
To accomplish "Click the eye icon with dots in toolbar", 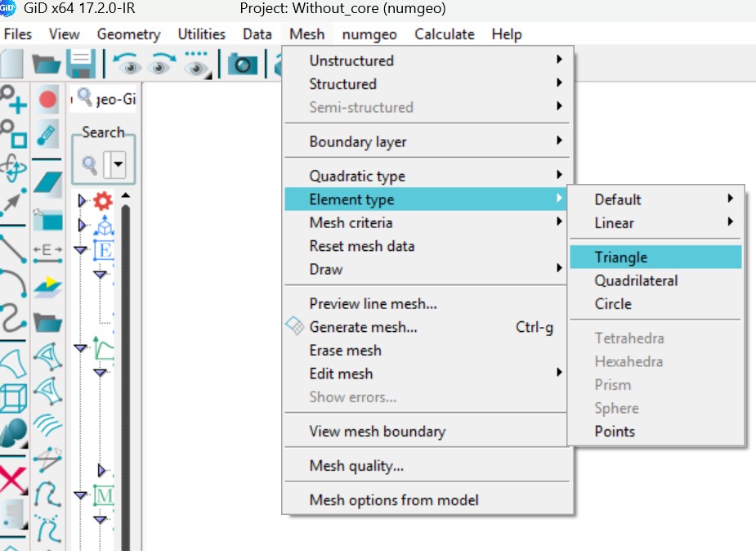I will click(197, 64).
